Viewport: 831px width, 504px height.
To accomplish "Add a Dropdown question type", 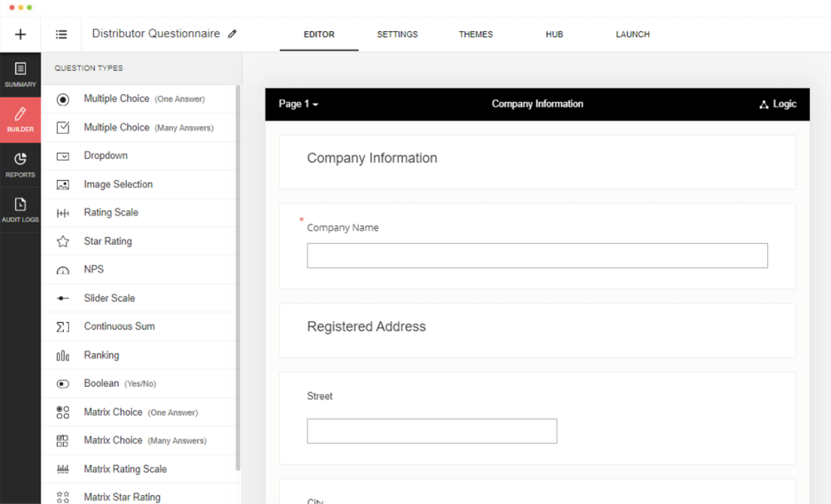I will click(x=106, y=156).
